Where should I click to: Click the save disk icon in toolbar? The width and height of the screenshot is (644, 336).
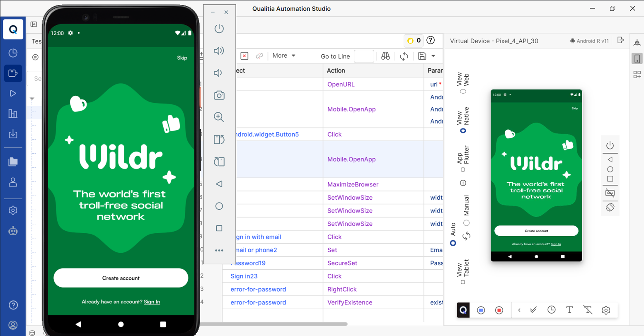click(x=422, y=56)
